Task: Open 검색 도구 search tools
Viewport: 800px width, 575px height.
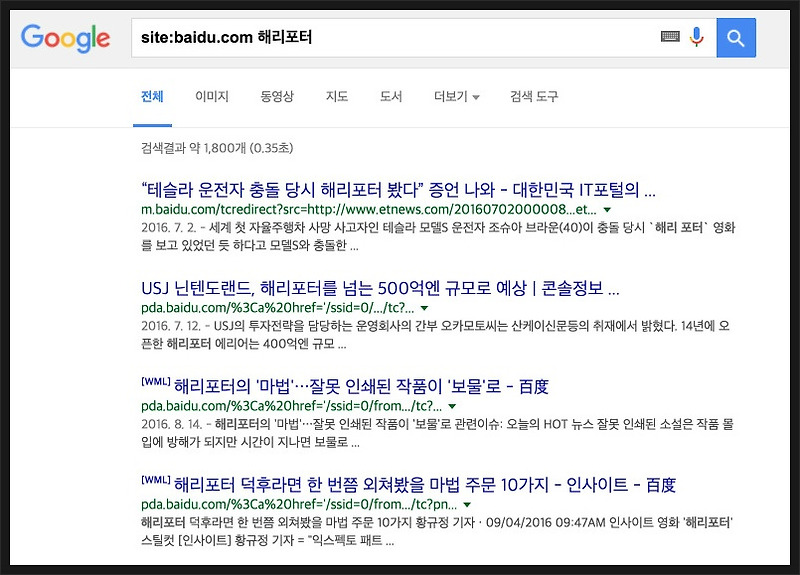Action: 534,96
